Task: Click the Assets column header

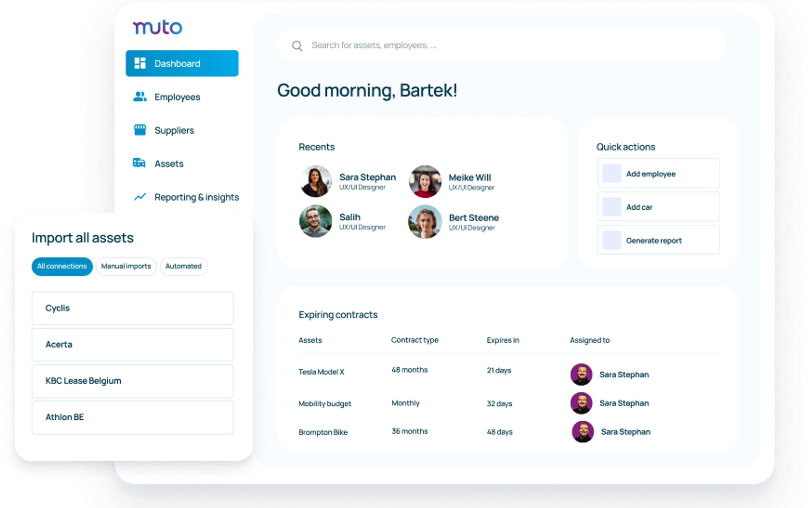Action: tap(310, 340)
